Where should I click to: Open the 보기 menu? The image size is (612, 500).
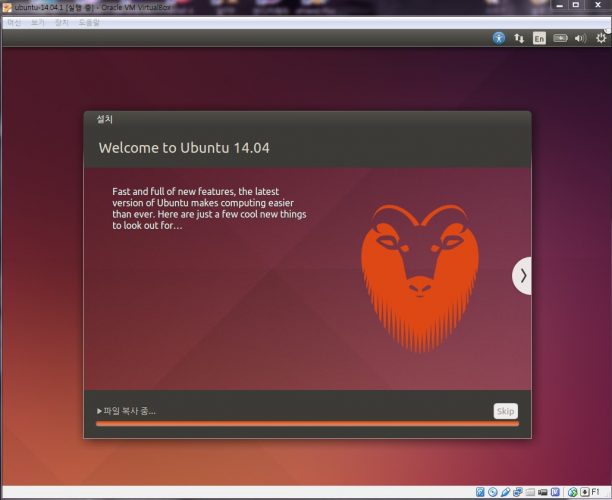click(x=38, y=21)
